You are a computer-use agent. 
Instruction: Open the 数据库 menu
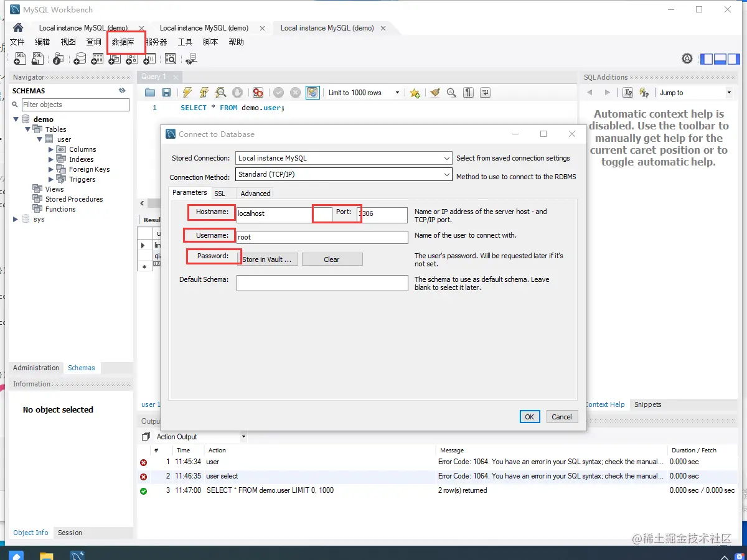[123, 42]
